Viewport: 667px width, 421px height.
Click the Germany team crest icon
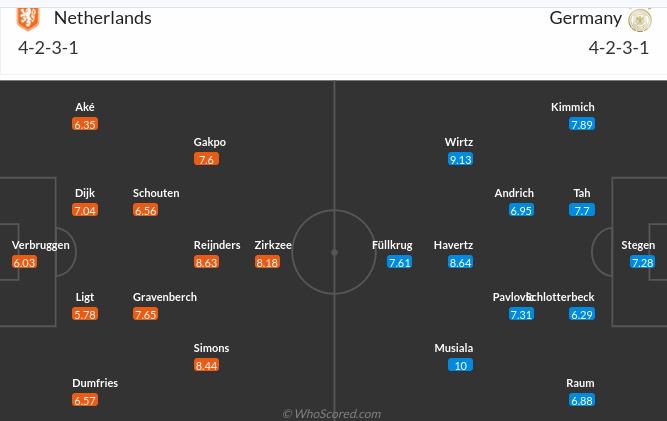coord(640,19)
